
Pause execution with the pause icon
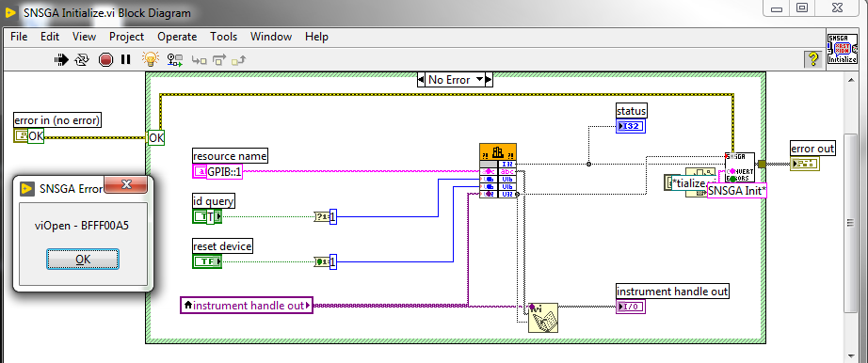point(125,59)
